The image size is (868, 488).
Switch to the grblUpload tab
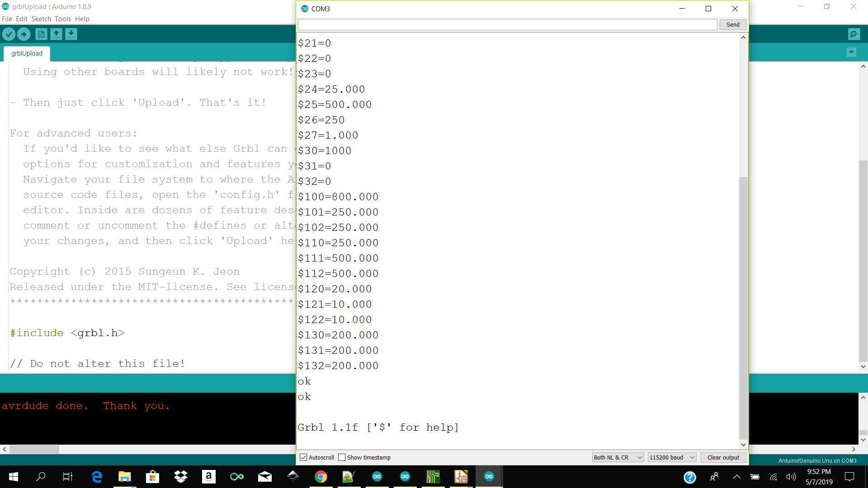26,53
